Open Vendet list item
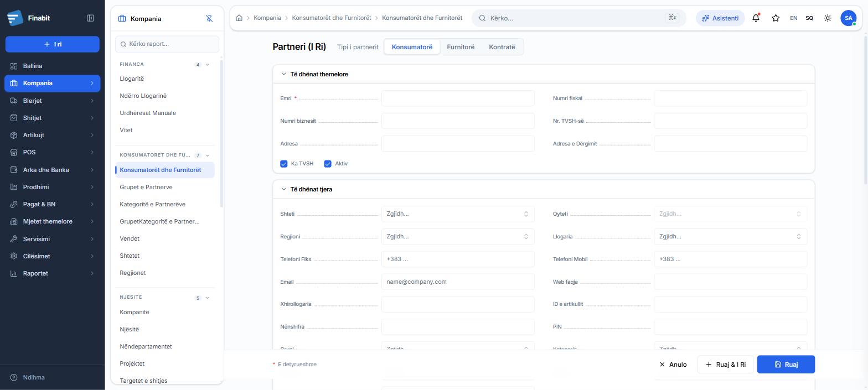 click(165, 239)
